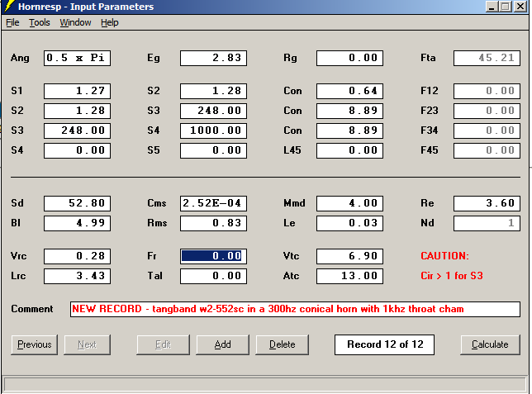Maximize the Hornresp window

click(506, 7)
